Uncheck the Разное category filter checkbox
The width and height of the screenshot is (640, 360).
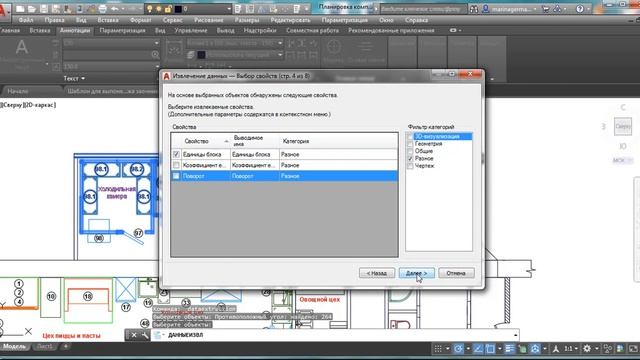(410, 158)
